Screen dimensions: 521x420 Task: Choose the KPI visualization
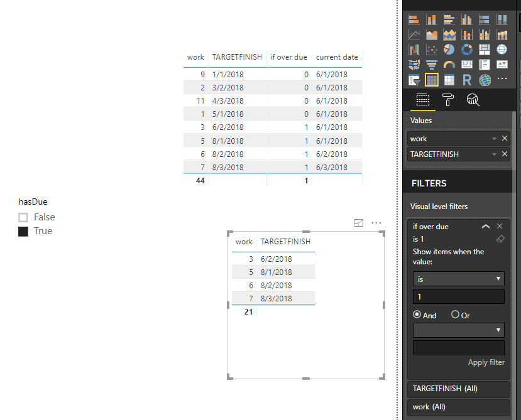(x=502, y=65)
